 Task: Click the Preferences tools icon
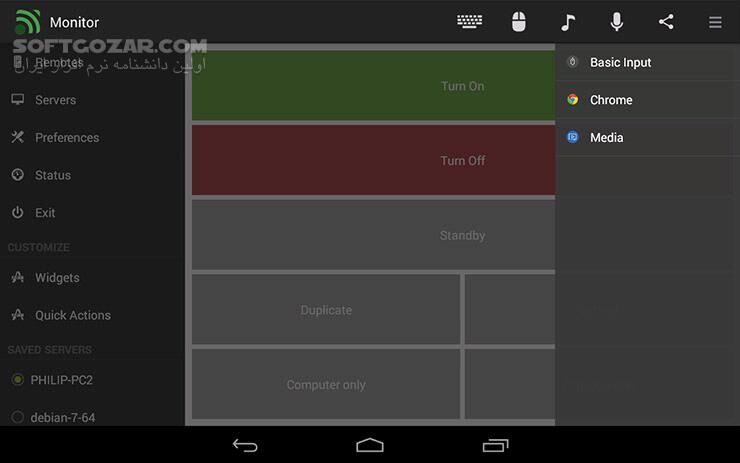18,137
